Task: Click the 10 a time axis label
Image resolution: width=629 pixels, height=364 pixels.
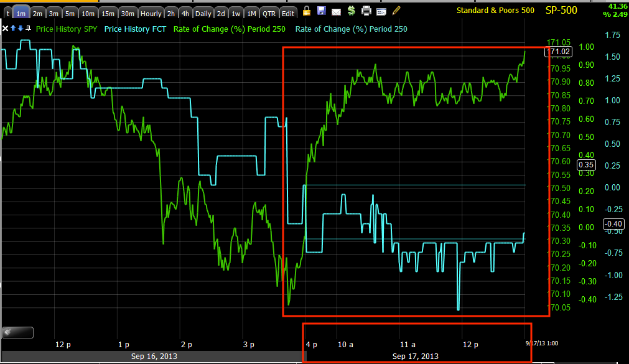Action: click(345, 344)
